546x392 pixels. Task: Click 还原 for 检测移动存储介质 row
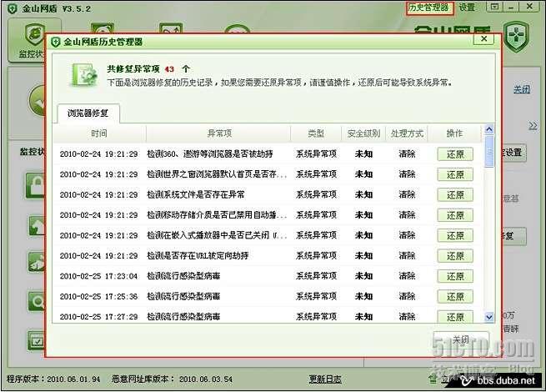[x=455, y=215]
